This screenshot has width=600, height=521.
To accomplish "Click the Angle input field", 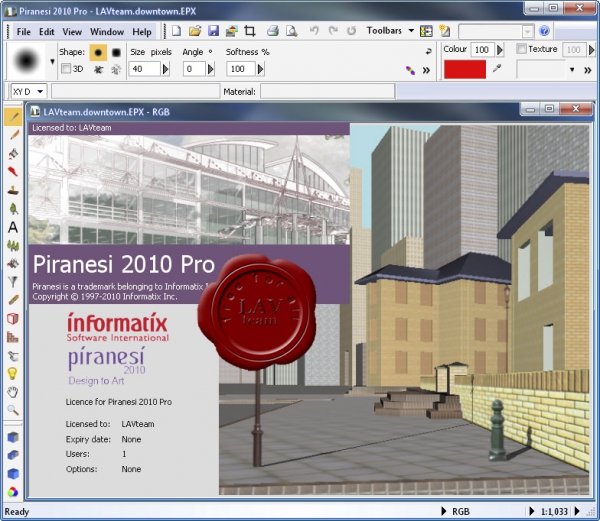I will 194,69.
